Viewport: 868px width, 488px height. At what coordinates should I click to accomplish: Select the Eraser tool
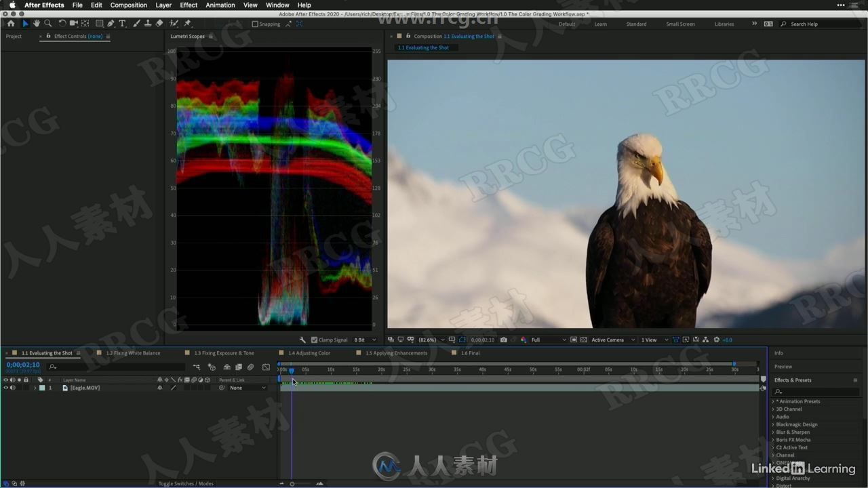(x=159, y=23)
